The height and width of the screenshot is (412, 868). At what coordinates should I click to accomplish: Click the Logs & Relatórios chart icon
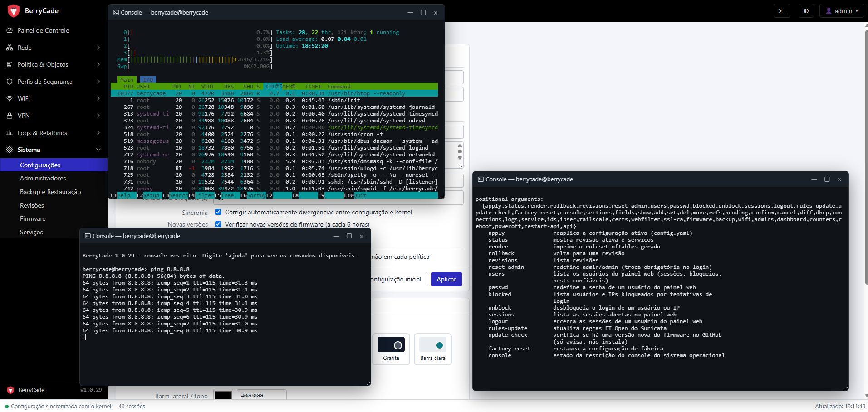(x=10, y=133)
